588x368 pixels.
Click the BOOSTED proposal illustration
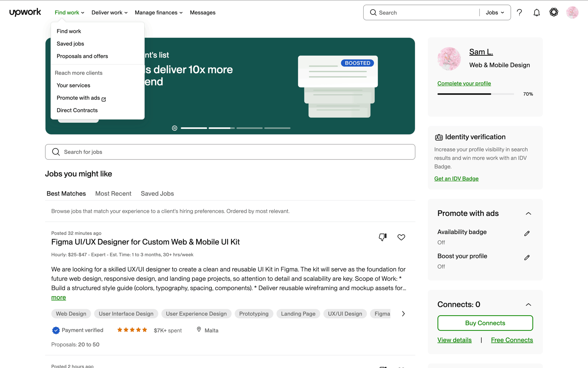click(x=338, y=86)
